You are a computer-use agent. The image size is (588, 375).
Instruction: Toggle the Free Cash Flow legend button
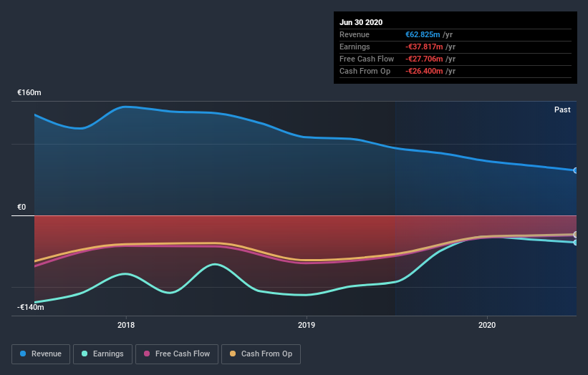177,354
